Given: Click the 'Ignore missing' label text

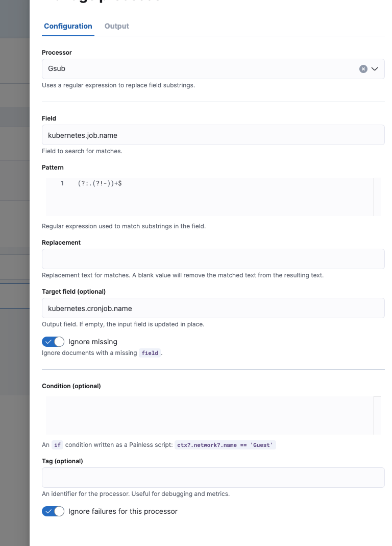Looking at the screenshot, I should tap(93, 342).
